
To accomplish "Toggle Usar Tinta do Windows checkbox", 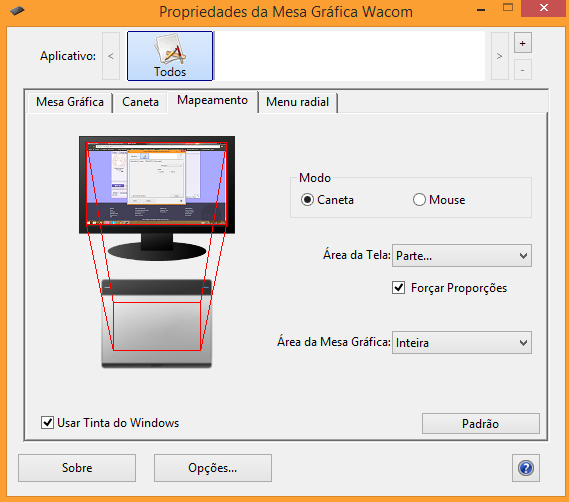I will pyautogui.click(x=47, y=423).
